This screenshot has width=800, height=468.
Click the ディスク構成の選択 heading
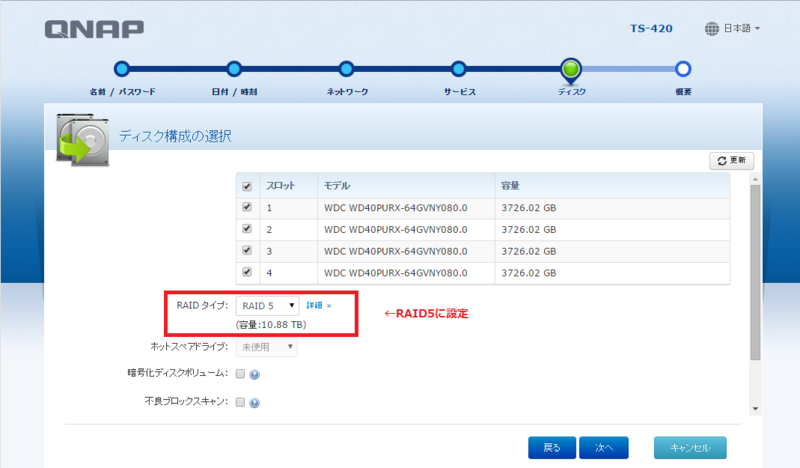[x=175, y=136]
